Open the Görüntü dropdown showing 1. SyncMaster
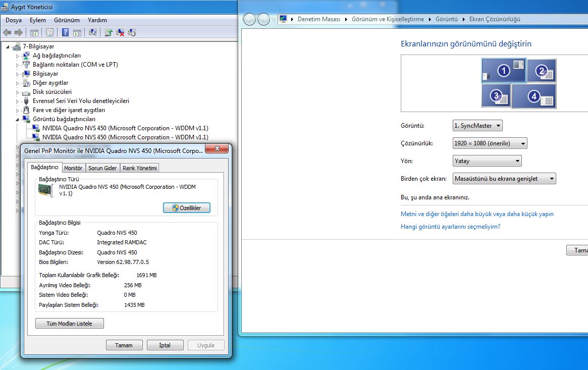 [x=477, y=126]
